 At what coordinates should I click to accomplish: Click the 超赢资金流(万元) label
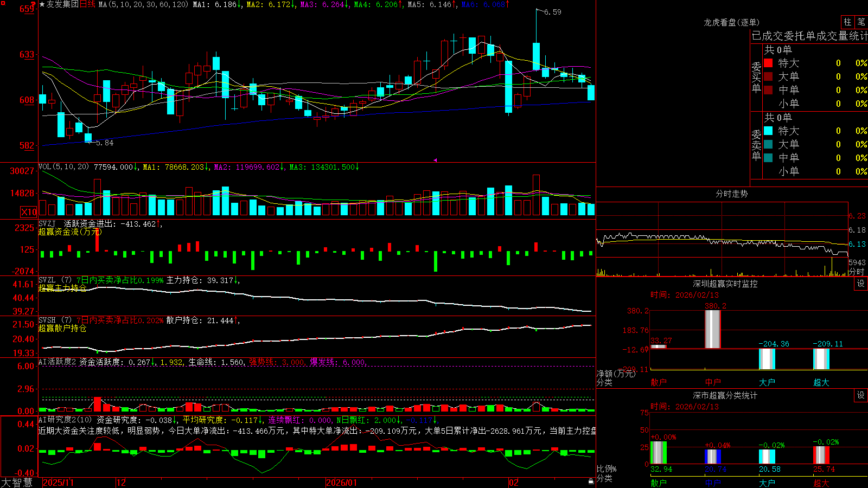click(x=70, y=232)
